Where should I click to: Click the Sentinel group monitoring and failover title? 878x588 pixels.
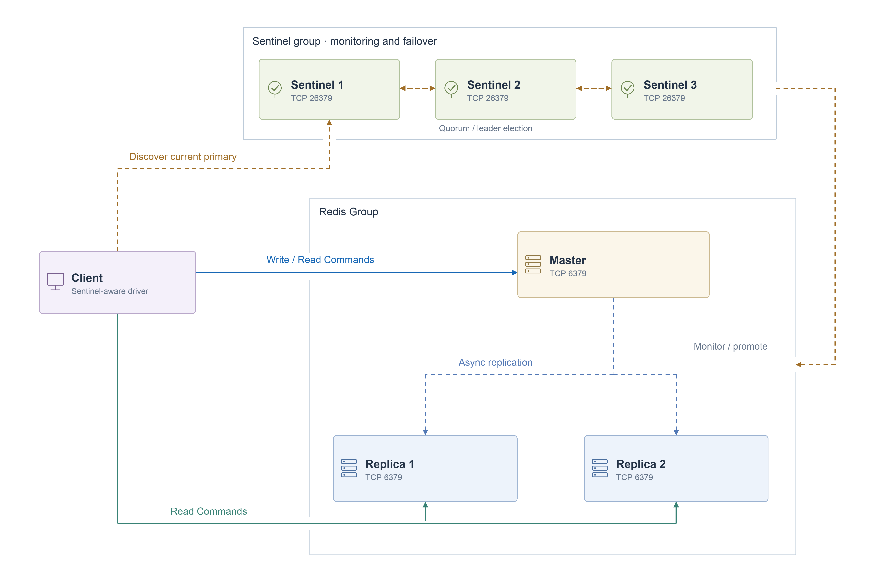click(x=345, y=41)
